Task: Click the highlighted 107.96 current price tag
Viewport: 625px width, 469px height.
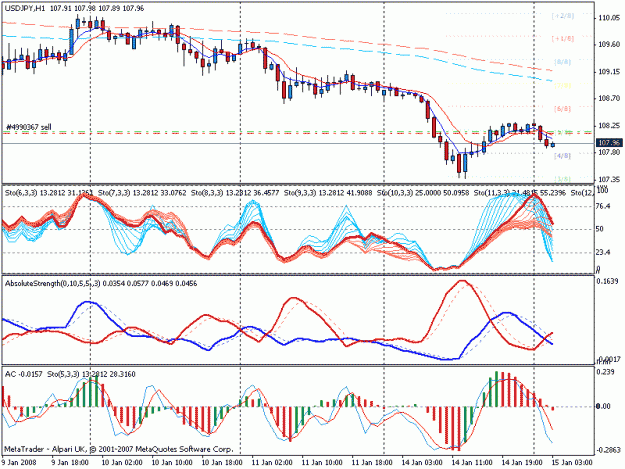Action: [x=609, y=143]
